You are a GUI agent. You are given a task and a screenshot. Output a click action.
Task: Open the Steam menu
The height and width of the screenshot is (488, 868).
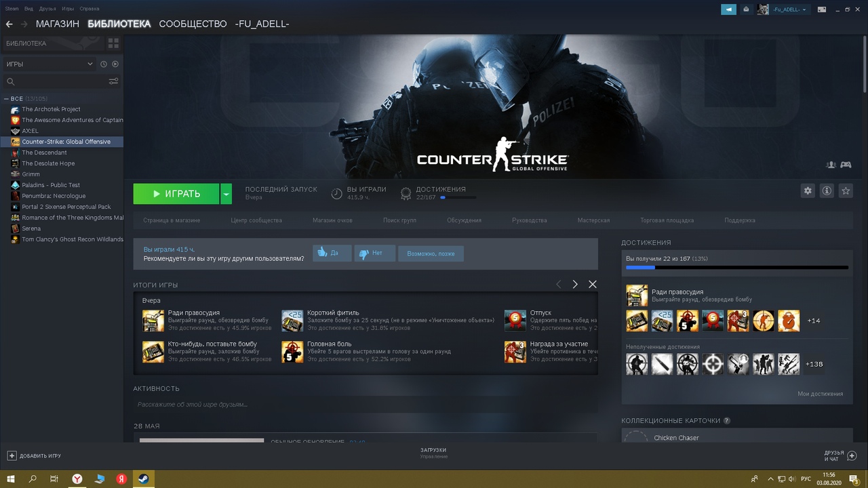12,9
